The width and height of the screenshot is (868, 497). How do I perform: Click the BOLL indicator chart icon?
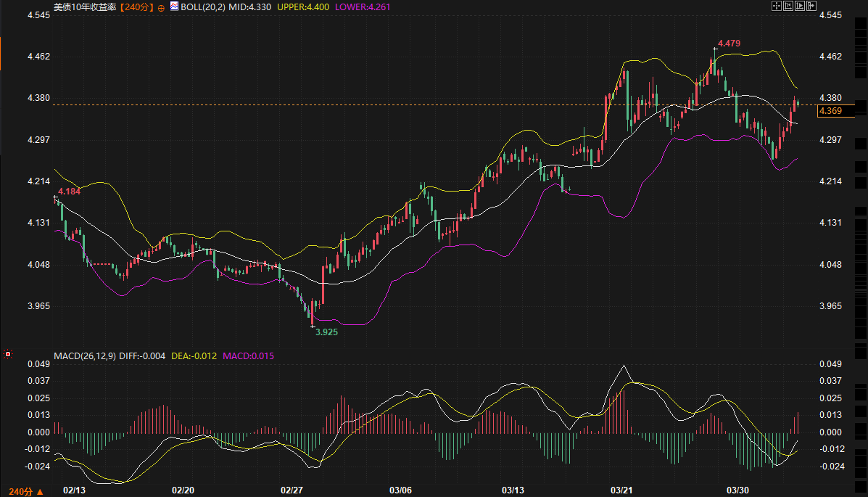point(174,7)
